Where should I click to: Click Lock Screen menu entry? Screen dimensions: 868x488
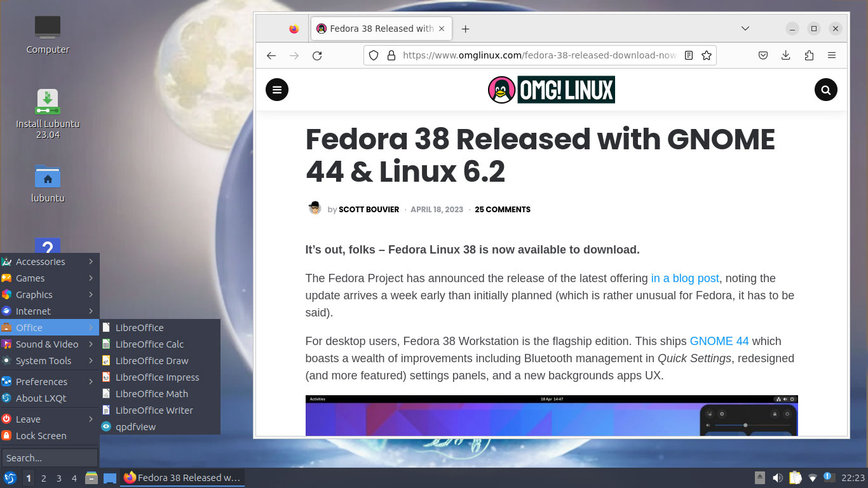point(50,436)
